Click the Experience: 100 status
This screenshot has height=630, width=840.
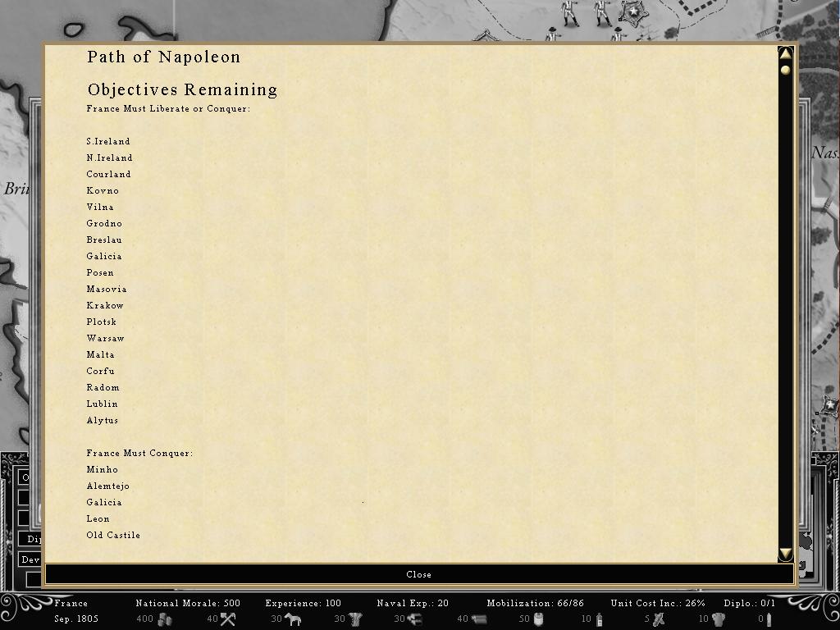(304, 603)
